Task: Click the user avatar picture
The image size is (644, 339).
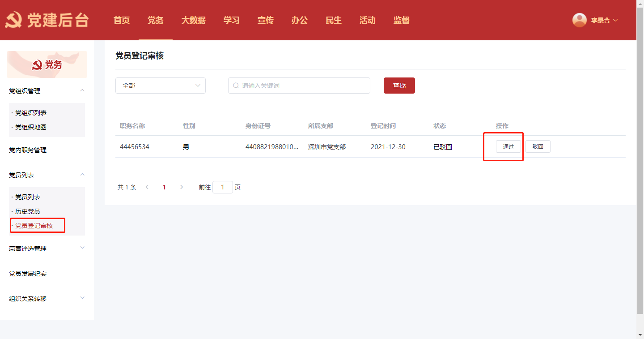Action: point(579,20)
